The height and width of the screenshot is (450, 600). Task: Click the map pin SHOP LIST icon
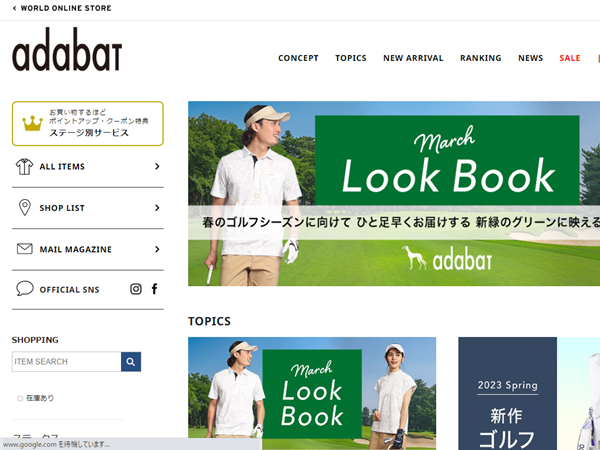point(24,207)
